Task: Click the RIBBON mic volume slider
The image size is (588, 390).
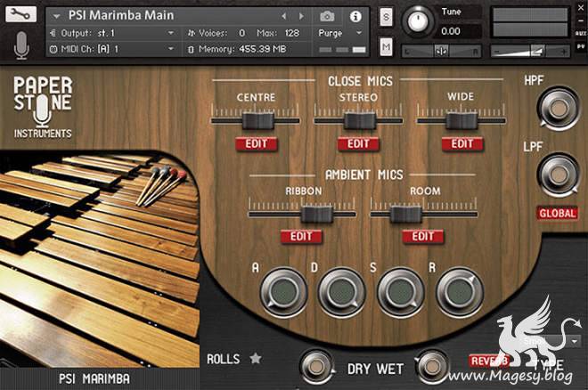Action: tap(317, 215)
